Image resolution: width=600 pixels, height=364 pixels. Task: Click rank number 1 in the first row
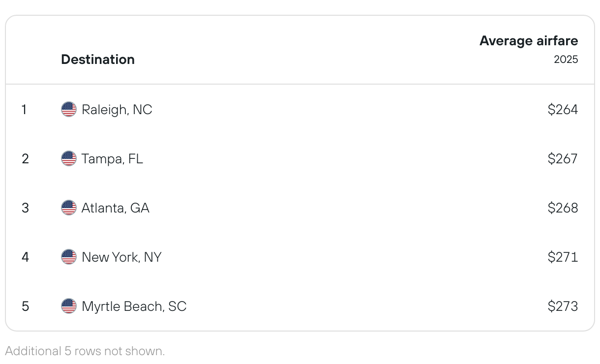click(x=24, y=109)
